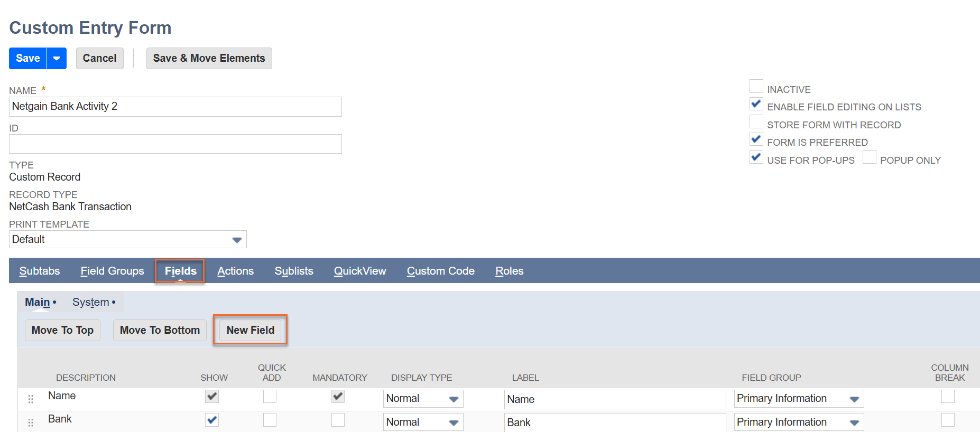Grab the drag handle for Name row
This screenshot has height=432, width=980.
point(31,399)
